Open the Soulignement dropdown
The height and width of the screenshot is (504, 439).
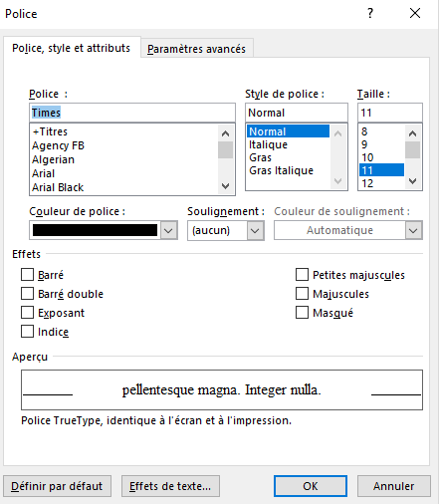point(255,230)
